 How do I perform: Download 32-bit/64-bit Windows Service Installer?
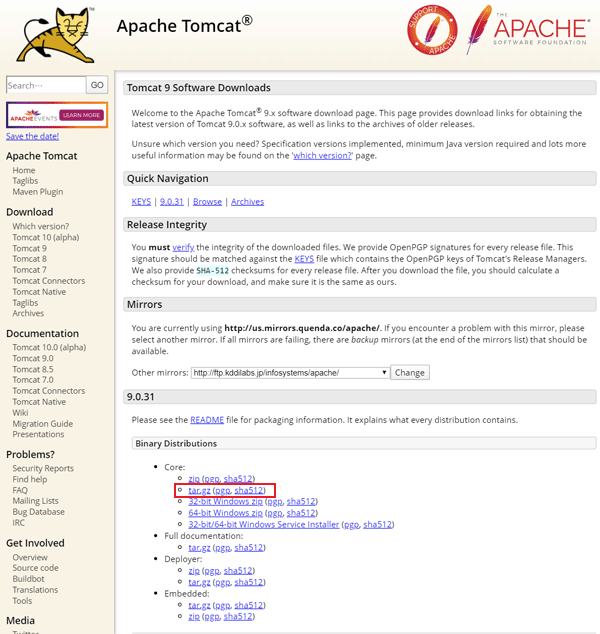264,524
